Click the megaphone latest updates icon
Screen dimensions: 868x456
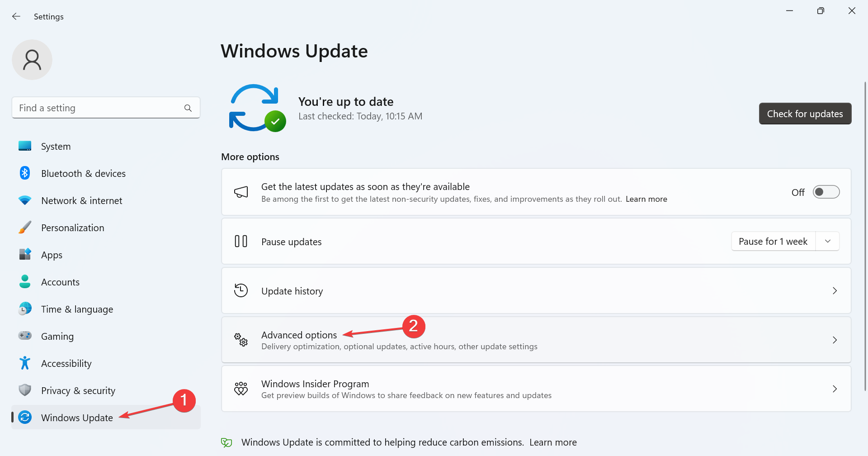tap(241, 192)
